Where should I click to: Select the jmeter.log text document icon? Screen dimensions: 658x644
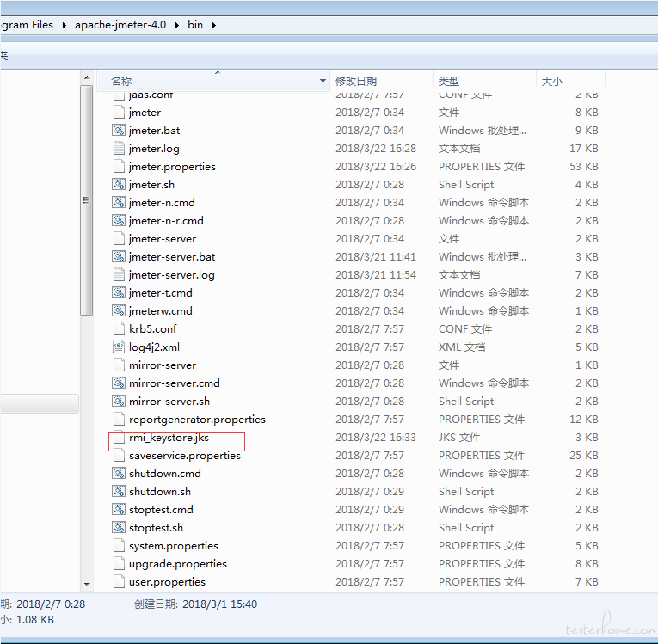(119, 149)
